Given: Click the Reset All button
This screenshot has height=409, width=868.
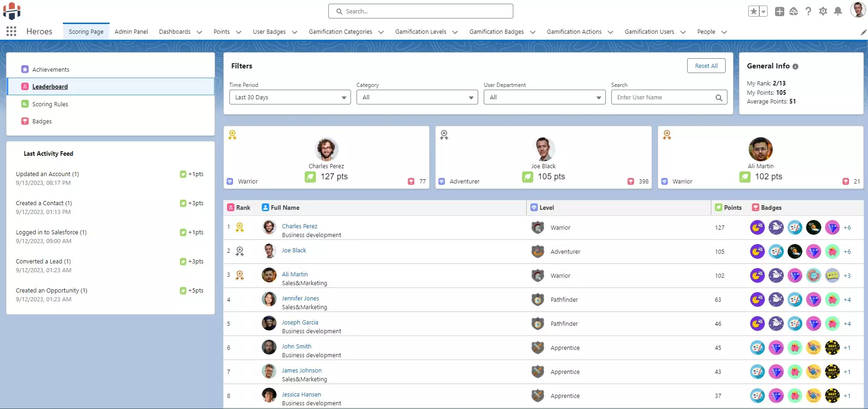Looking at the screenshot, I should (x=706, y=66).
